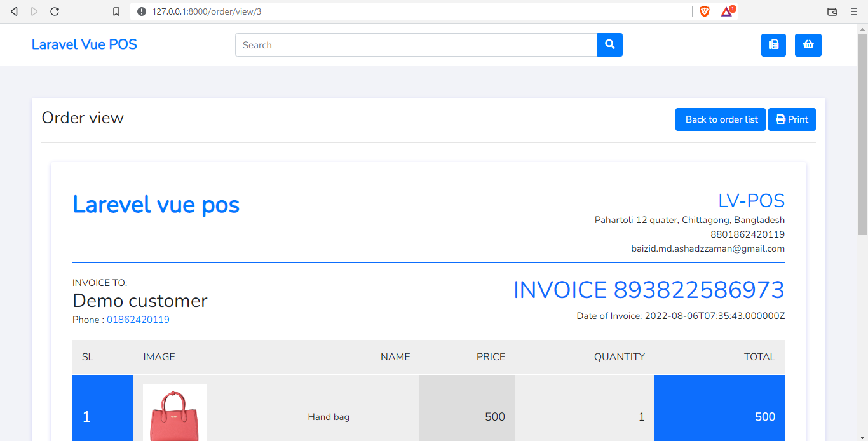Screen dimensions: 868x441
Task: View site security info icon
Action: (141, 11)
